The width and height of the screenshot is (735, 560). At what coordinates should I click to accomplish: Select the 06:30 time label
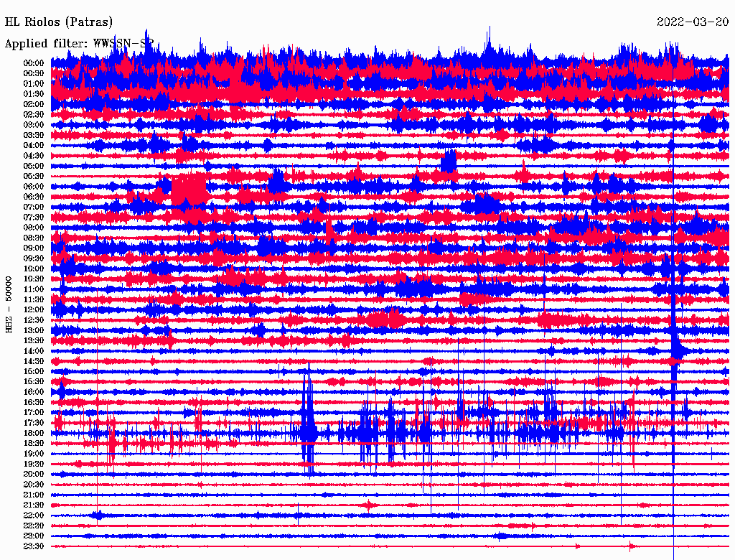[34, 197]
